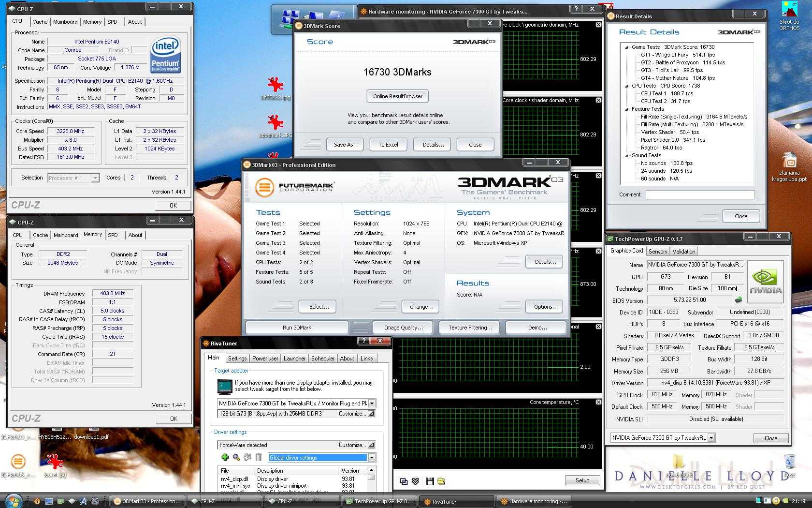Click Texture Filtering... button

(x=470, y=328)
